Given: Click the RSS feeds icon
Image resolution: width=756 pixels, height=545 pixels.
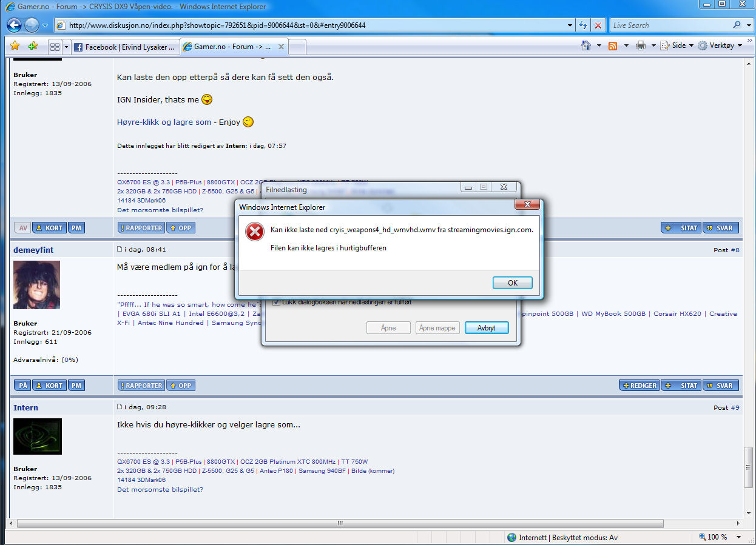Looking at the screenshot, I should (x=613, y=45).
